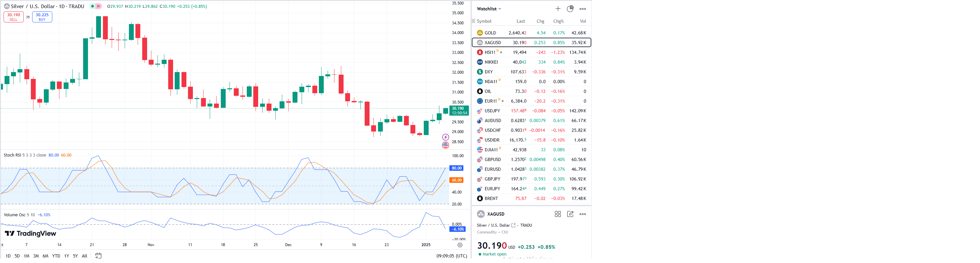Open the Watchlist three-dot settings menu
980x263 pixels.
point(583,9)
